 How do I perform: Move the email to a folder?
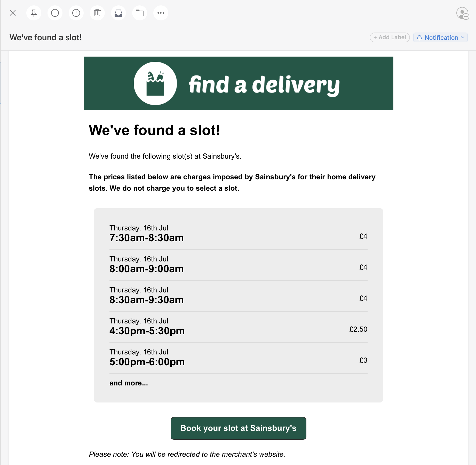[139, 13]
